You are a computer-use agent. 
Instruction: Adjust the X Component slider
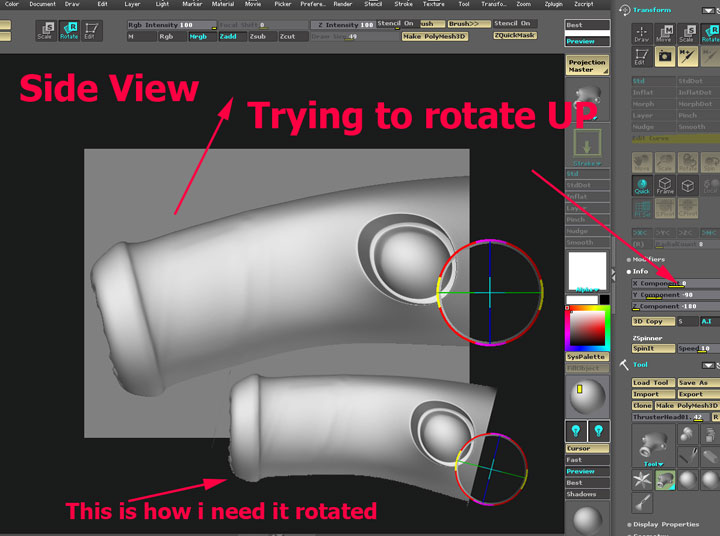(675, 283)
